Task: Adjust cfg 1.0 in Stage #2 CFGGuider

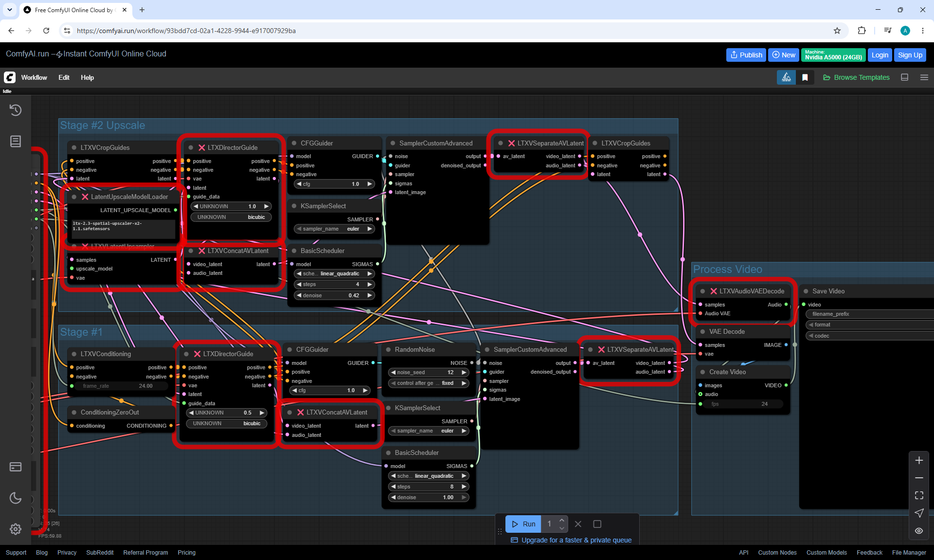Action: click(334, 184)
